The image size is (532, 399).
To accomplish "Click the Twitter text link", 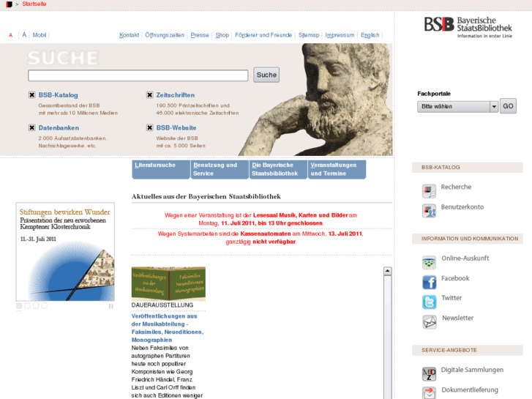I will coord(452,298).
